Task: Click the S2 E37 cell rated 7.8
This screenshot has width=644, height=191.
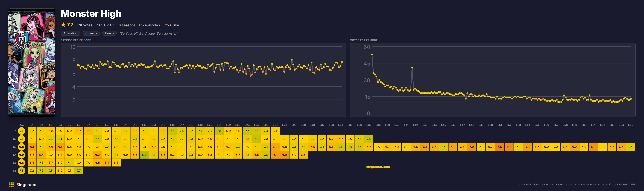Action: point(369,139)
